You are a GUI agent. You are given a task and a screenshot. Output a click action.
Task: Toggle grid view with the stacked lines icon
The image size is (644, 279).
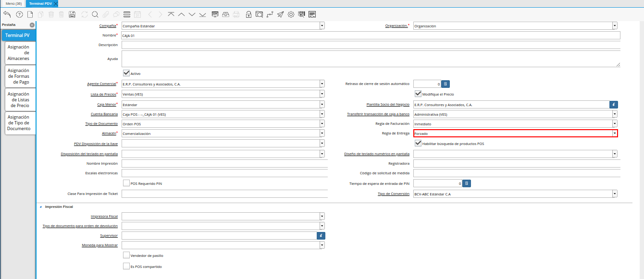point(126,14)
